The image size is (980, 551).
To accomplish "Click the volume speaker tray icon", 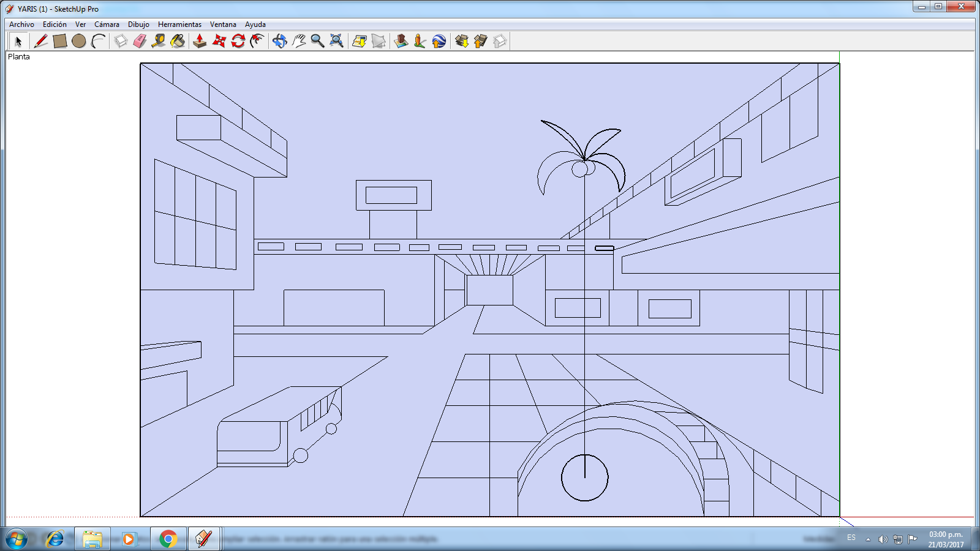I will 883,539.
